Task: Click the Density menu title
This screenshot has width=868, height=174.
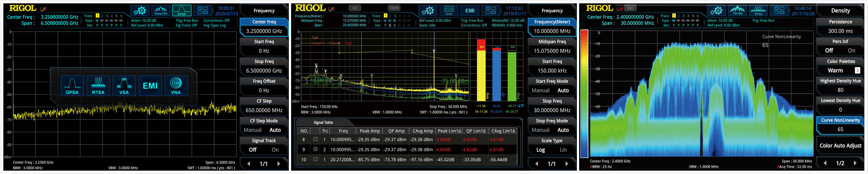Action: (x=840, y=11)
